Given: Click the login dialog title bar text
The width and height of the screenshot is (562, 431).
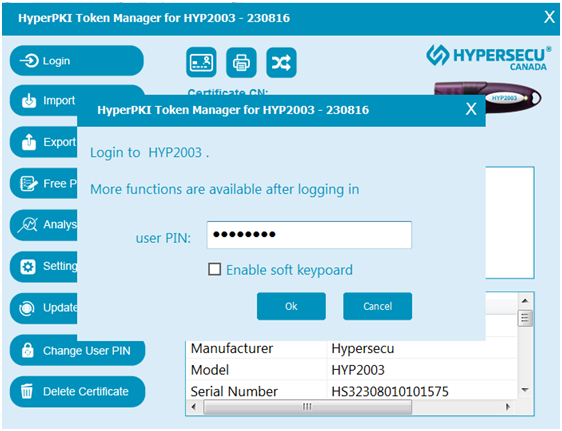Looking at the screenshot, I should pos(233,110).
